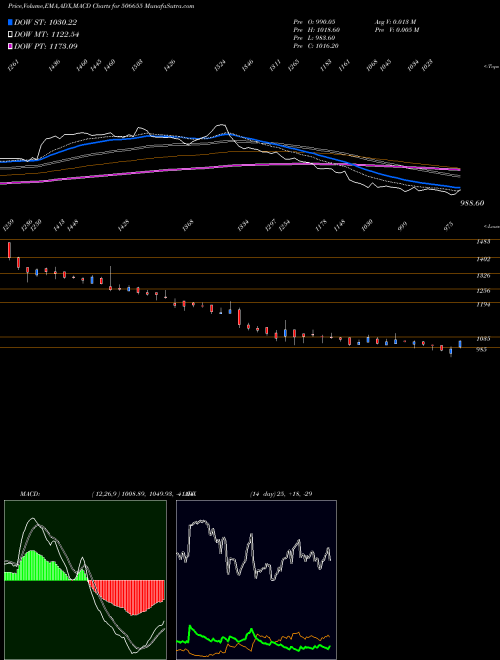Click the chart title mentioning MunafaSutra.com
500x660 pixels.
pyautogui.click(x=101, y=7)
